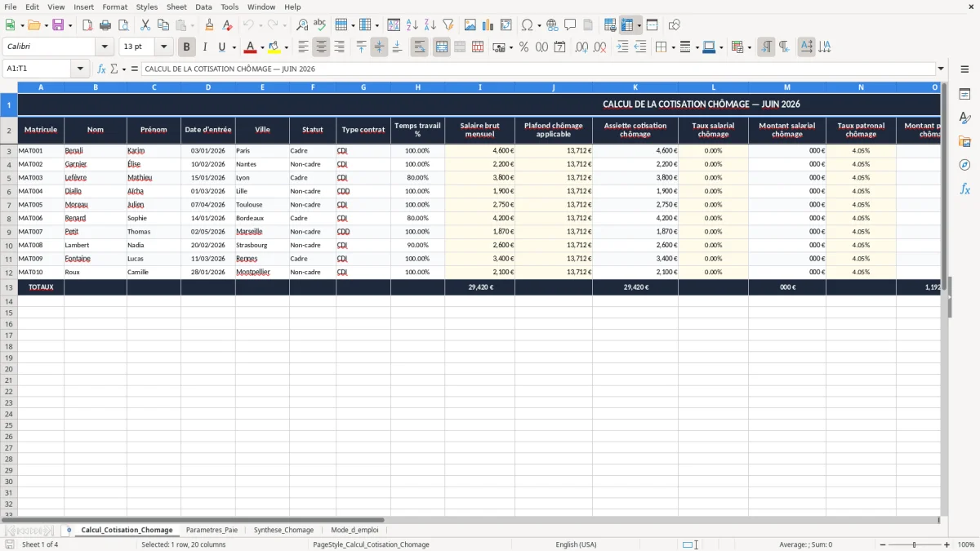
Task: Toggle Wrap Text
Action: (x=419, y=47)
